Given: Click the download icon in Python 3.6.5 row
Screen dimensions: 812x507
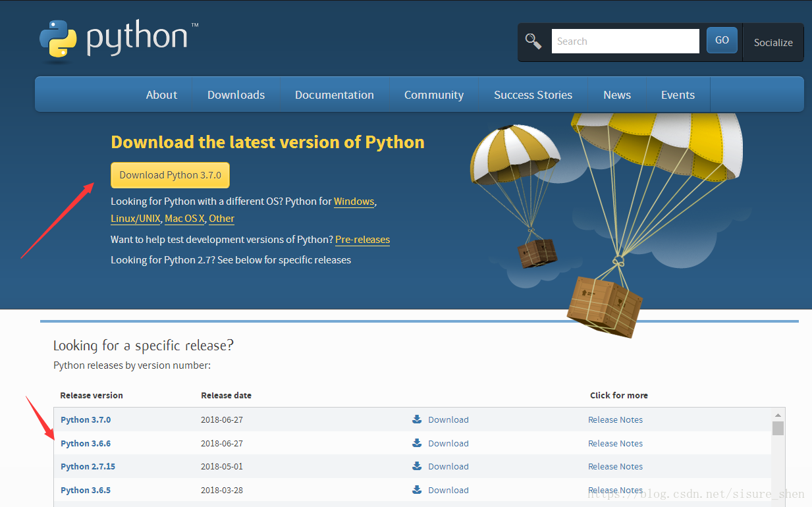Looking at the screenshot, I should pyautogui.click(x=417, y=489).
